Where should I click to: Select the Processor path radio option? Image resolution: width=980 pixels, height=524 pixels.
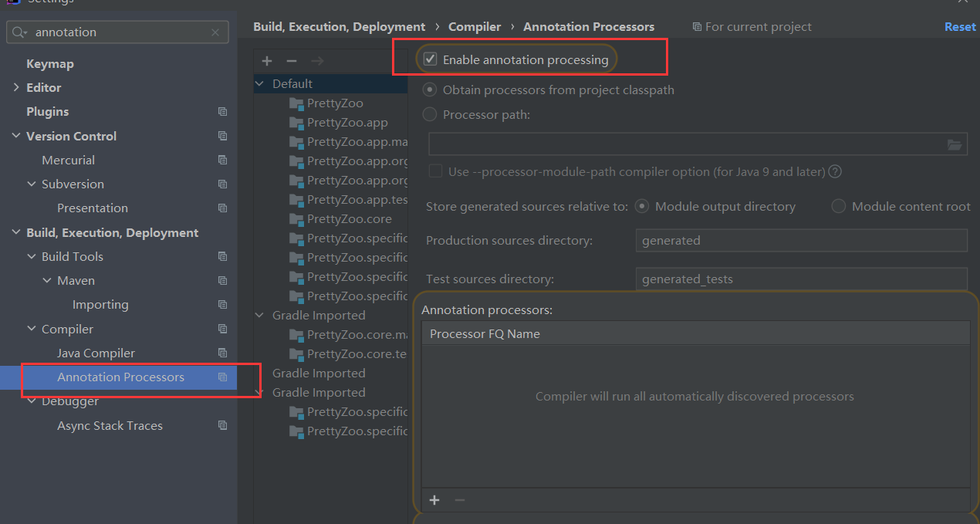pos(430,115)
